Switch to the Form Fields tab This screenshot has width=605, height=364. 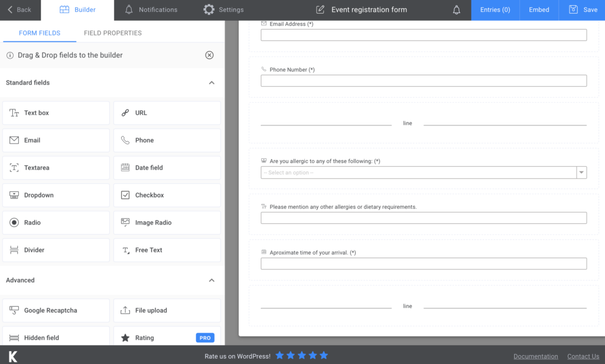40,33
